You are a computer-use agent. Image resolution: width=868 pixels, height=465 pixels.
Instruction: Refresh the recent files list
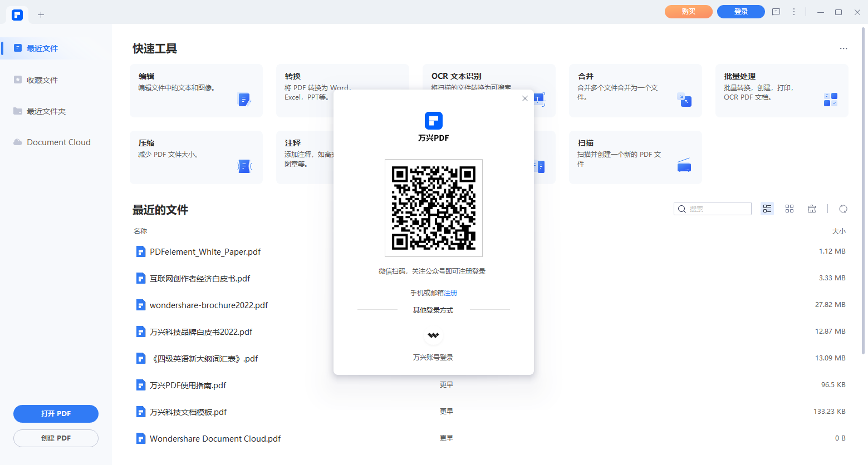point(843,209)
